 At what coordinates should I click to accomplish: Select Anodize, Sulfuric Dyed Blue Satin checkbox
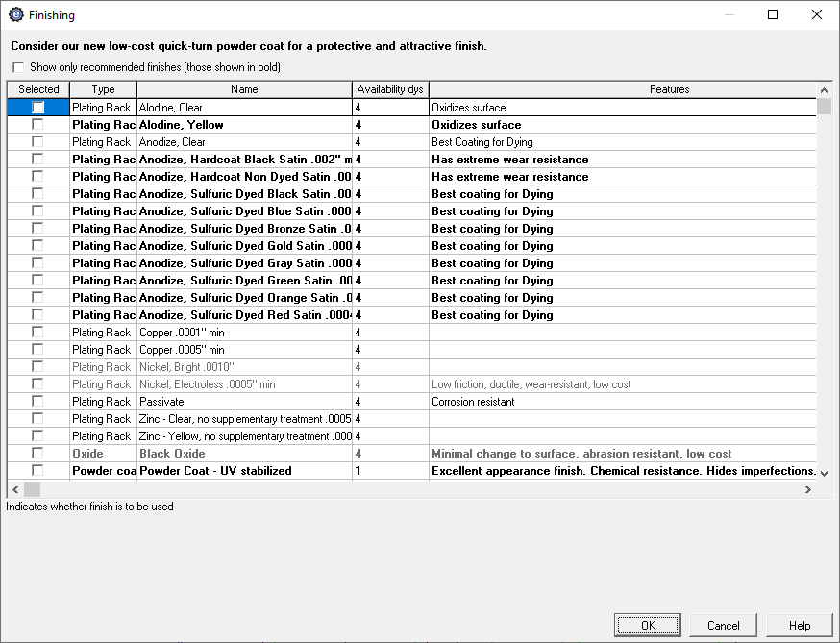(38, 210)
